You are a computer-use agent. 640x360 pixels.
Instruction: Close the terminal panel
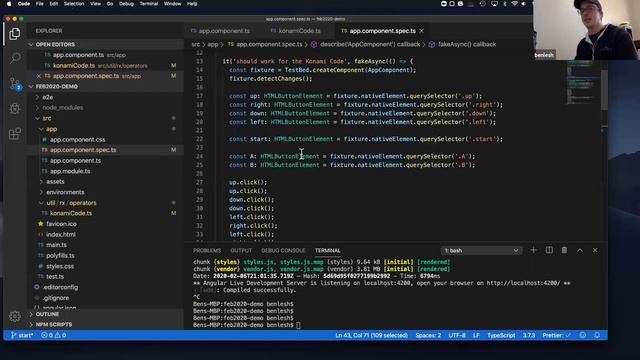(595, 250)
